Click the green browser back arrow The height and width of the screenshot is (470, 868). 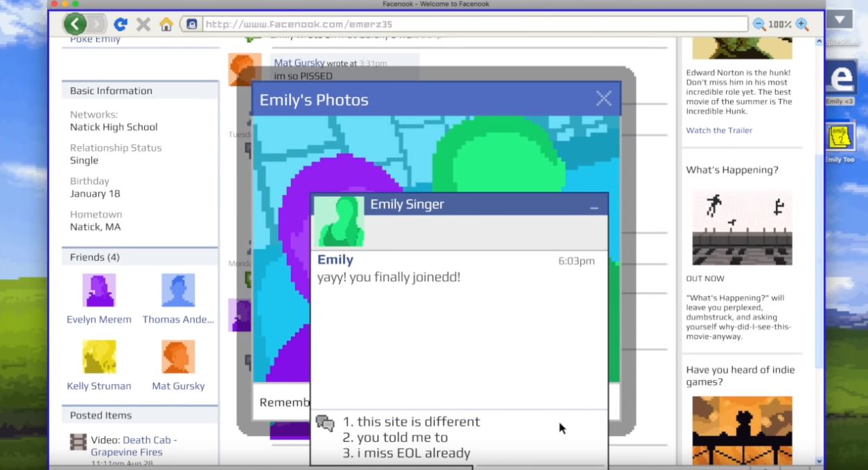point(75,24)
